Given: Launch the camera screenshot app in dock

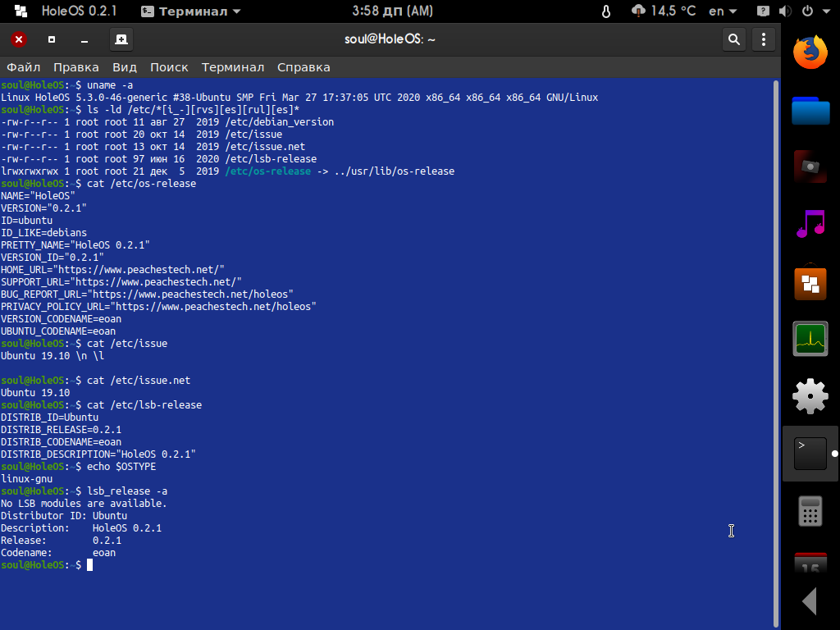Looking at the screenshot, I should (810, 167).
